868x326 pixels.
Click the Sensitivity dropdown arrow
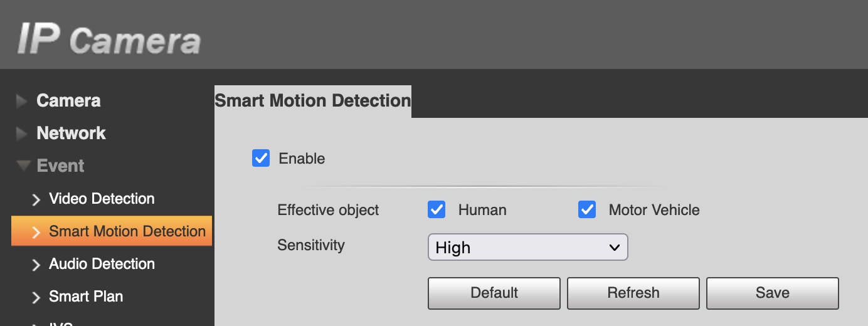(x=615, y=248)
